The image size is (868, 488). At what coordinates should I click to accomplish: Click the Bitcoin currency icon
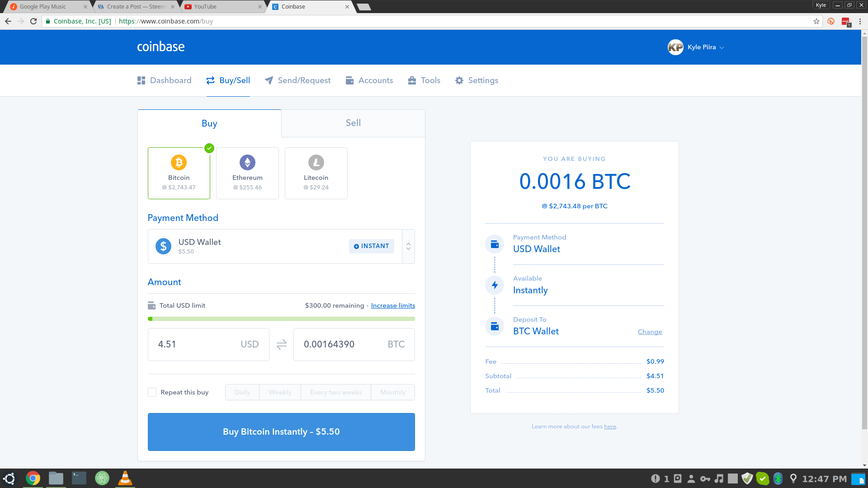tap(179, 162)
